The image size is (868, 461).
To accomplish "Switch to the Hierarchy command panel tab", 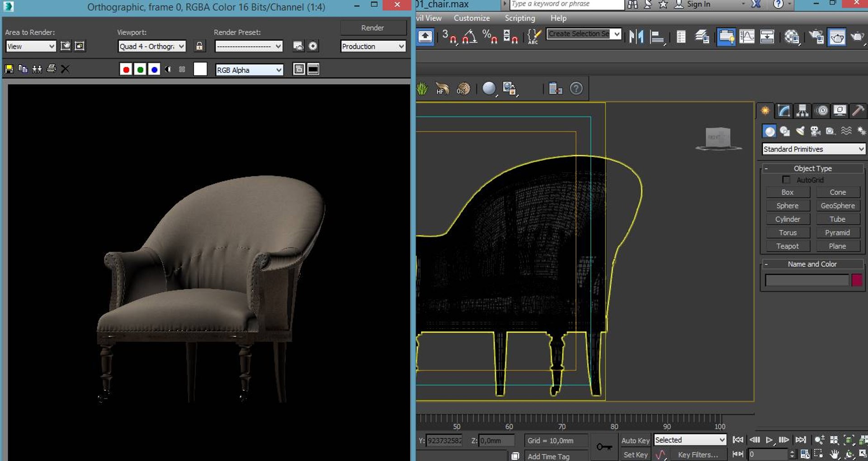I will pyautogui.click(x=802, y=110).
